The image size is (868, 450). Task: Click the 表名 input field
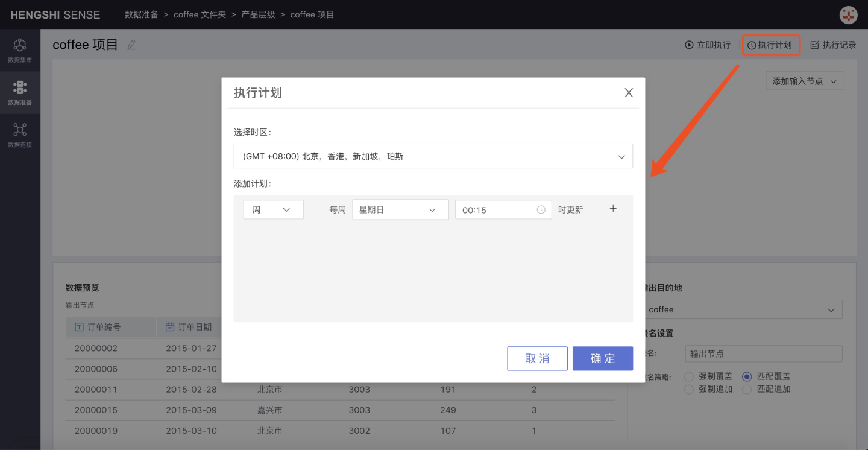[x=763, y=354]
